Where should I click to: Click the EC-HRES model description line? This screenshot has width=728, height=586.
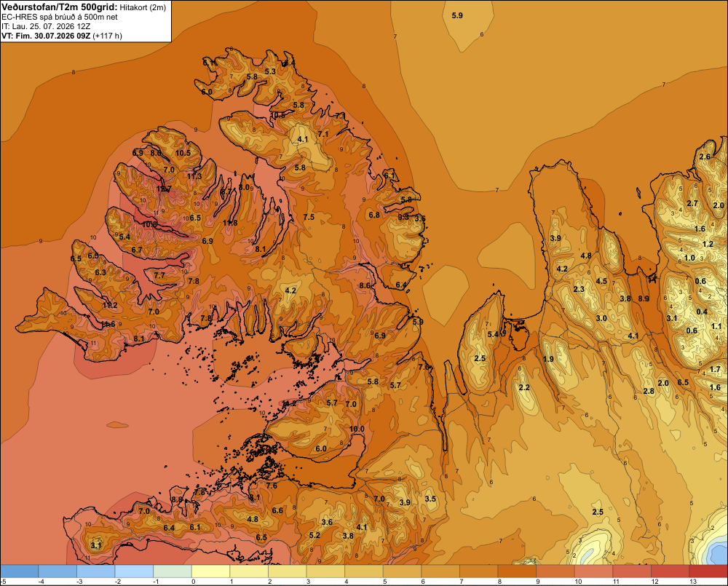[x=60, y=17]
